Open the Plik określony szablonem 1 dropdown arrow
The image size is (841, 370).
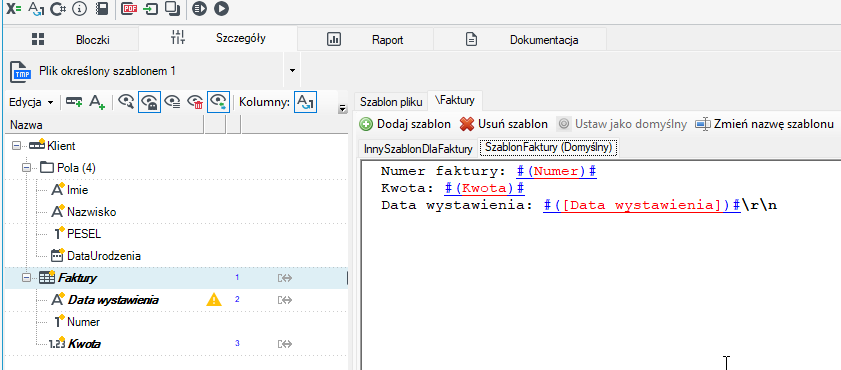point(292,70)
